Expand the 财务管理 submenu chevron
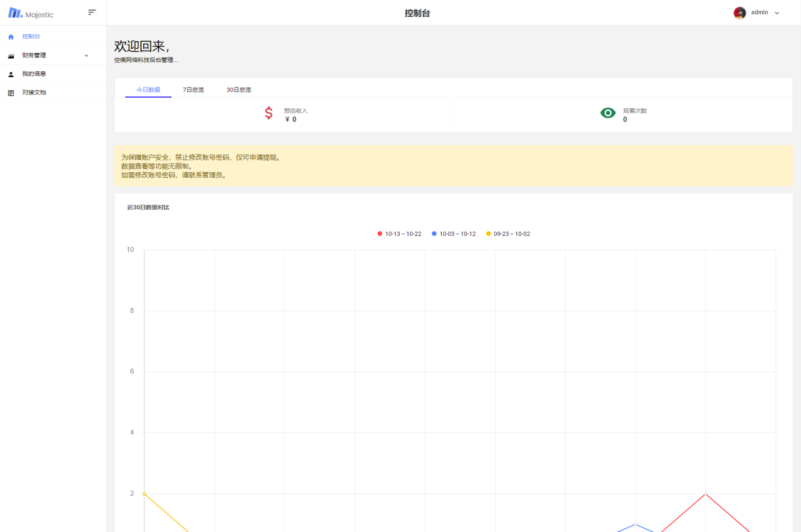 click(86, 55)
